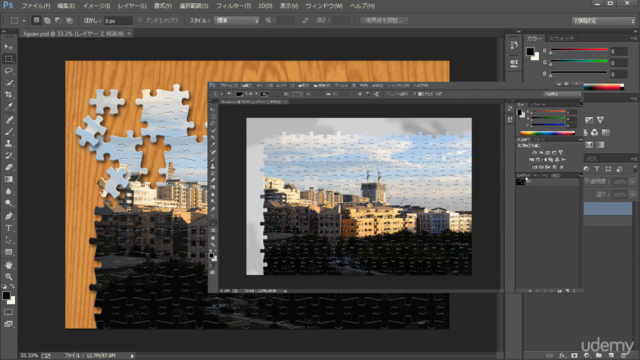
Task: Open the 不透明度 opacity dropdown arrow
Action: click(632, 182)
